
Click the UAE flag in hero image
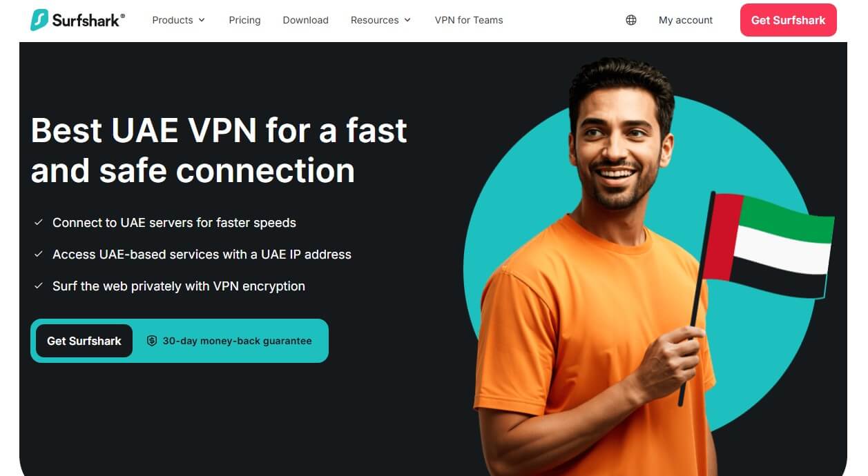(x=768, y=246)
